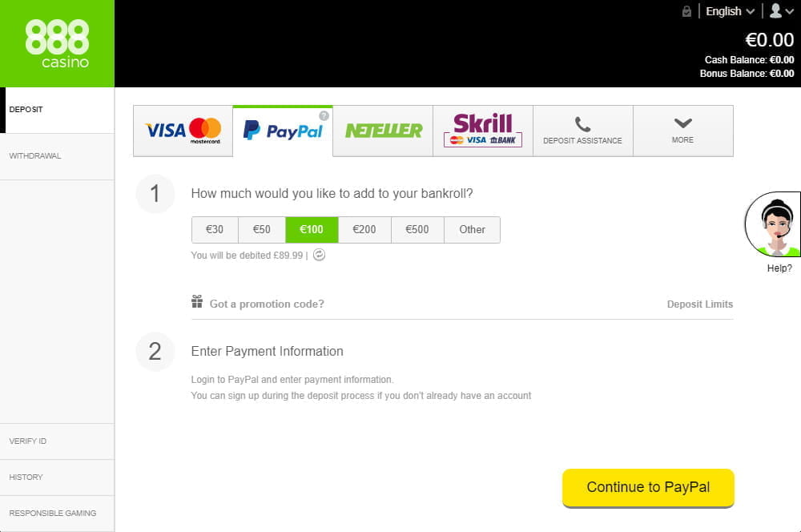801x532 pixels.
Task: Click the 888 casino logo
Action: pyautogui.click(x=57, y=43)
